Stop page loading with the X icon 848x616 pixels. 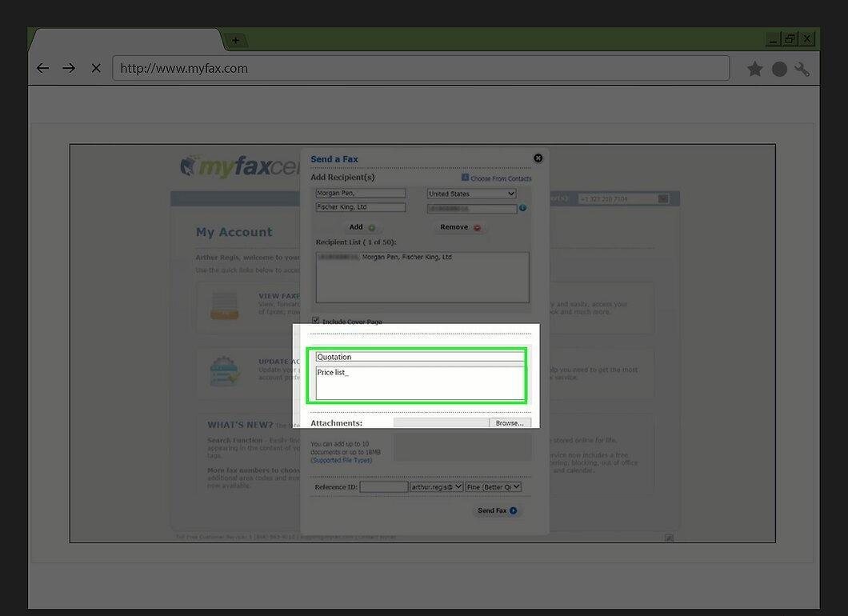[96, 68]
